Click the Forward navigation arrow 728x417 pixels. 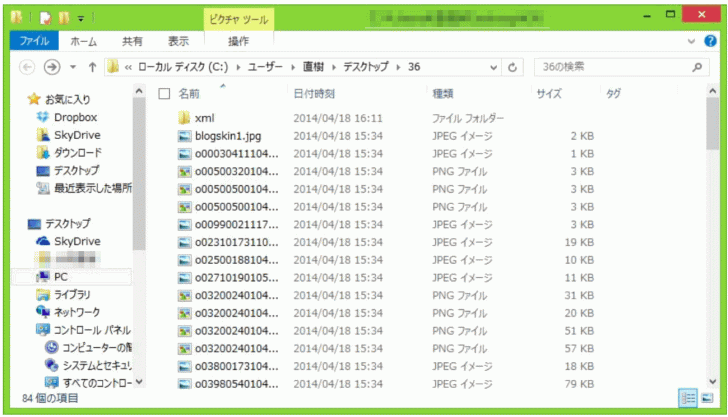(x=51, y=67)
